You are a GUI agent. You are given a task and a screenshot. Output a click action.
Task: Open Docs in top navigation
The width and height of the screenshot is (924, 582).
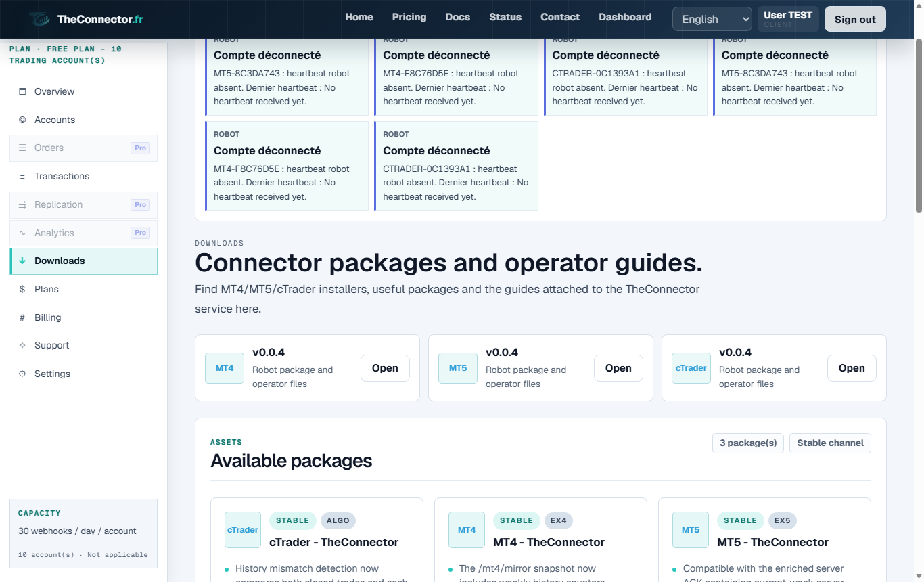click(458, 17)
